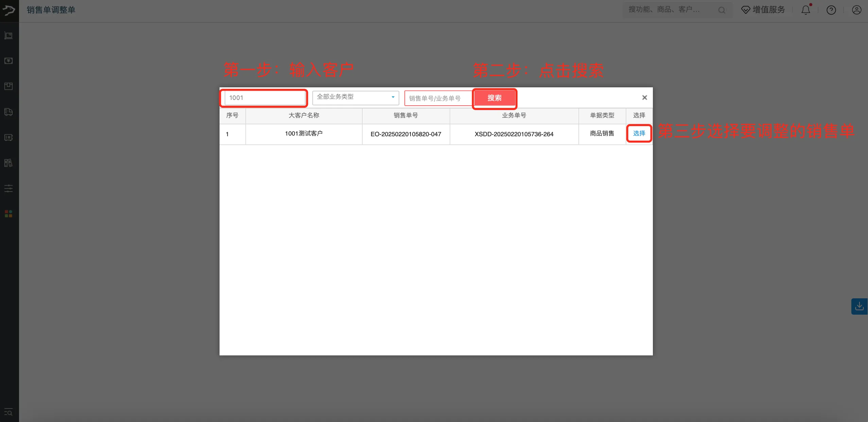
Task: Open the colorful apps grid icon
Action: pyautogui.click(x=8, y=214)
